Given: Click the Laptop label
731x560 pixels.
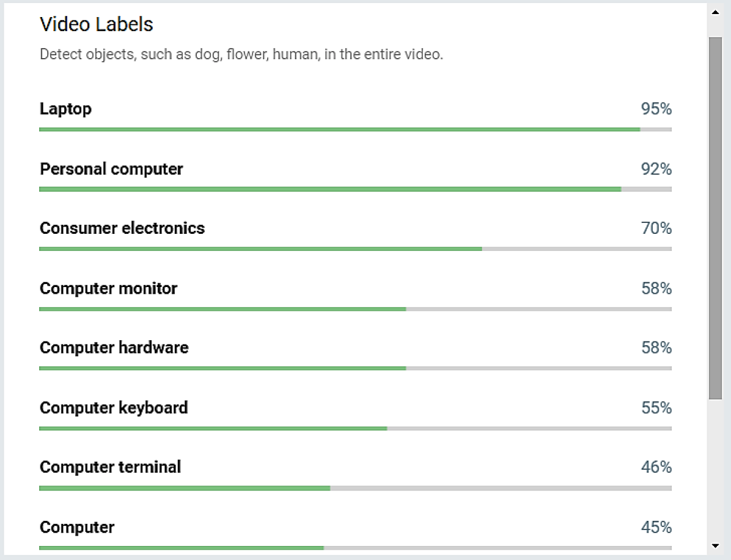Looking at the screenshot, I should (x=66, y=109).
